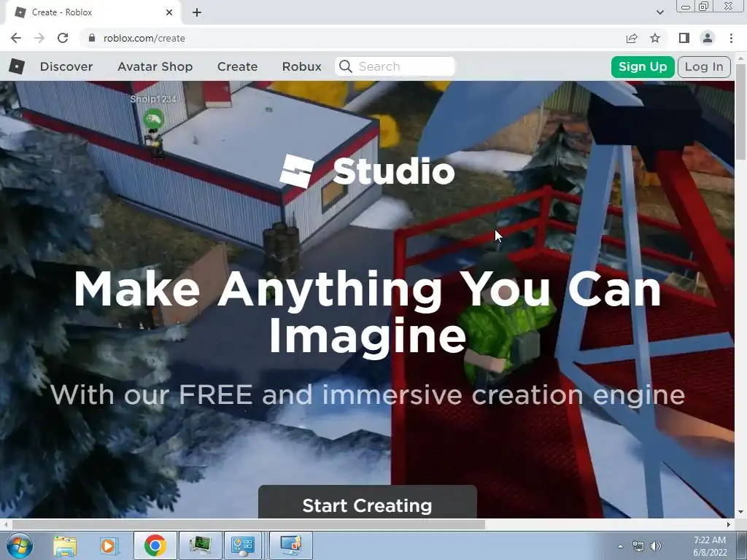This screenshot has height=560, width=747.
Task: Open the green monitor taskbar app
Action: 201,545
